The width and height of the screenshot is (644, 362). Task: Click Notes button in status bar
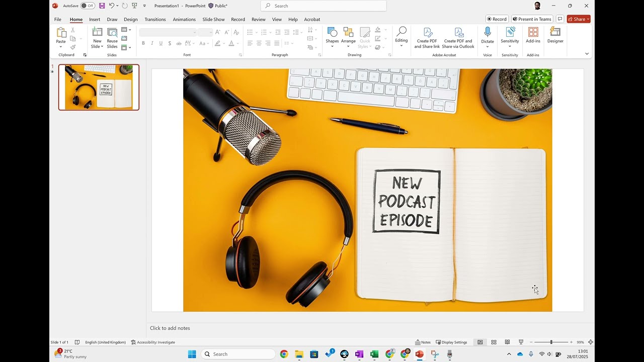coord(423,342)
